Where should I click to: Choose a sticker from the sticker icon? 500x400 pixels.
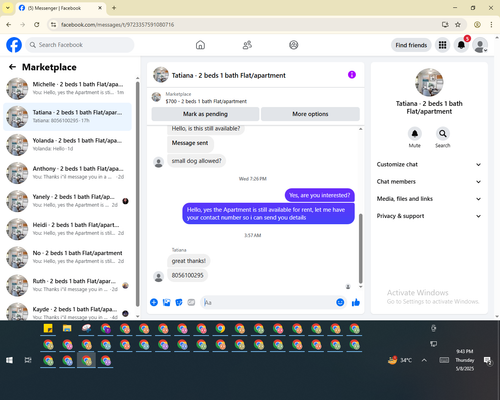click(x=179, y=302)
